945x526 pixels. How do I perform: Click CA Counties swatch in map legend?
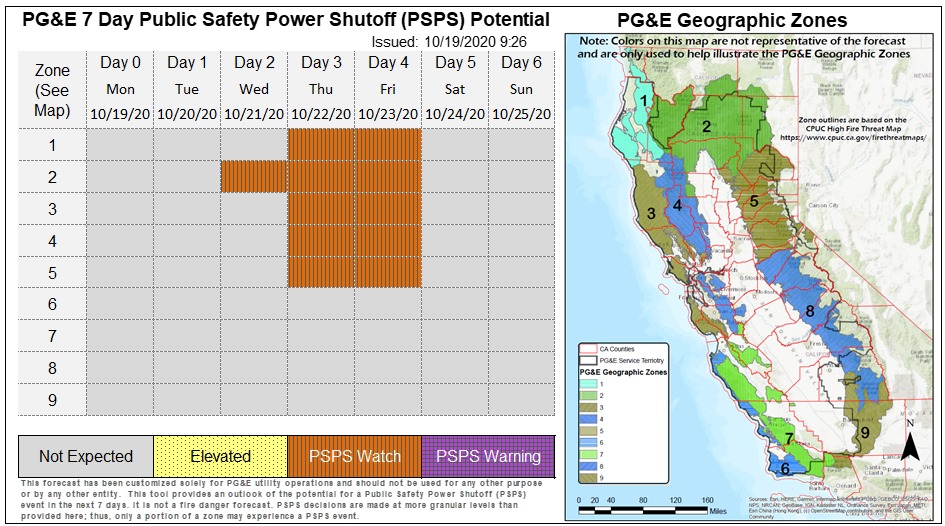(588, 349)
